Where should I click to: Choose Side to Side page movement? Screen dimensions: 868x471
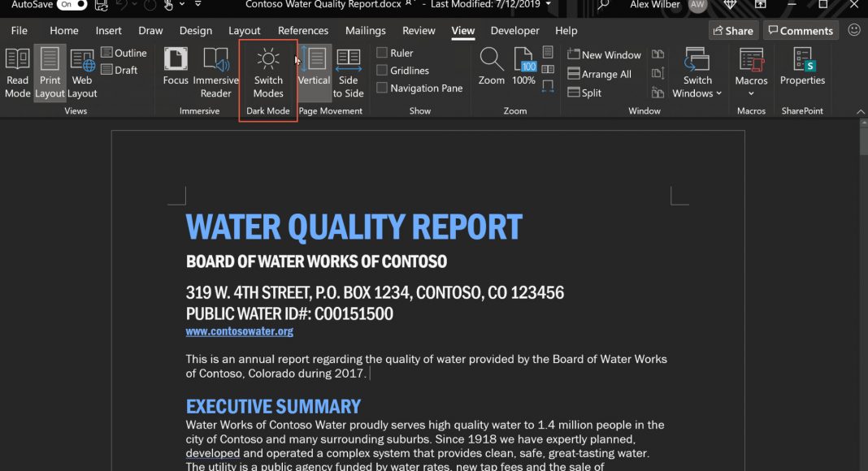click(x=348, y=74)
